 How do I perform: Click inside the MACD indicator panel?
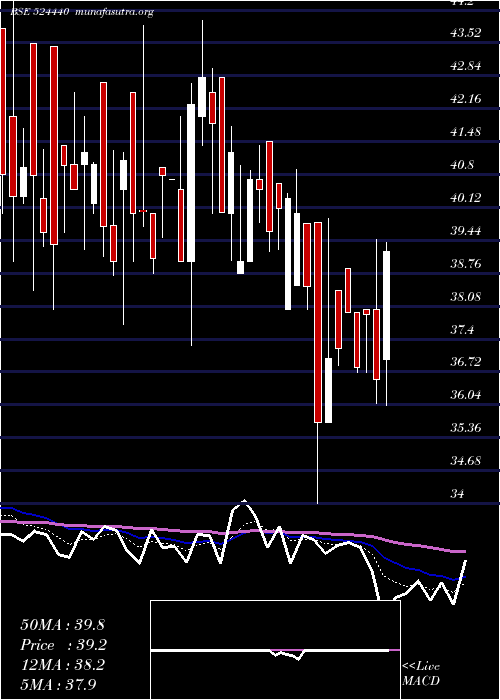[x=275, y=650]
